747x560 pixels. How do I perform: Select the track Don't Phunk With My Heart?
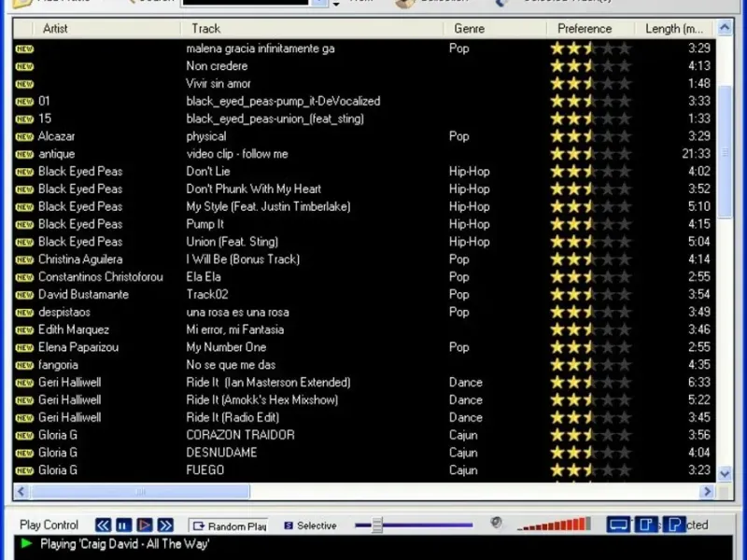(253, 189)
